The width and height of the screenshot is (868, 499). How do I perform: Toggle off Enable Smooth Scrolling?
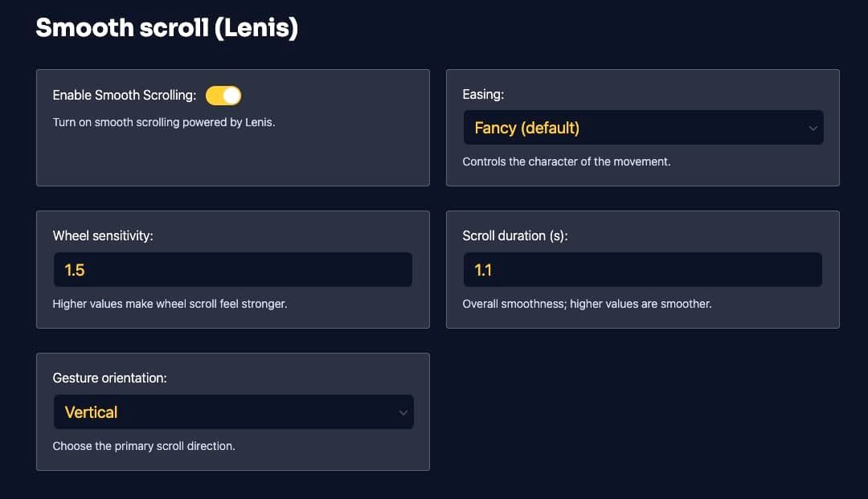(223, 95)
